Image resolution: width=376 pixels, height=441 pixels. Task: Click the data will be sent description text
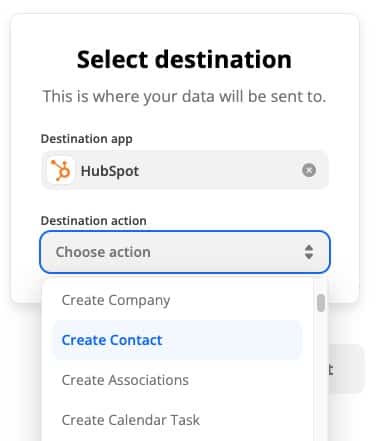(184, 96)
